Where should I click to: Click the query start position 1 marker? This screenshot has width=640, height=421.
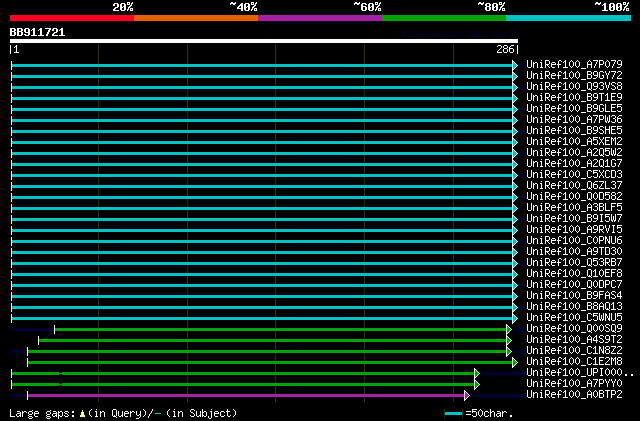pyautogui.click(x=16, y=49)
